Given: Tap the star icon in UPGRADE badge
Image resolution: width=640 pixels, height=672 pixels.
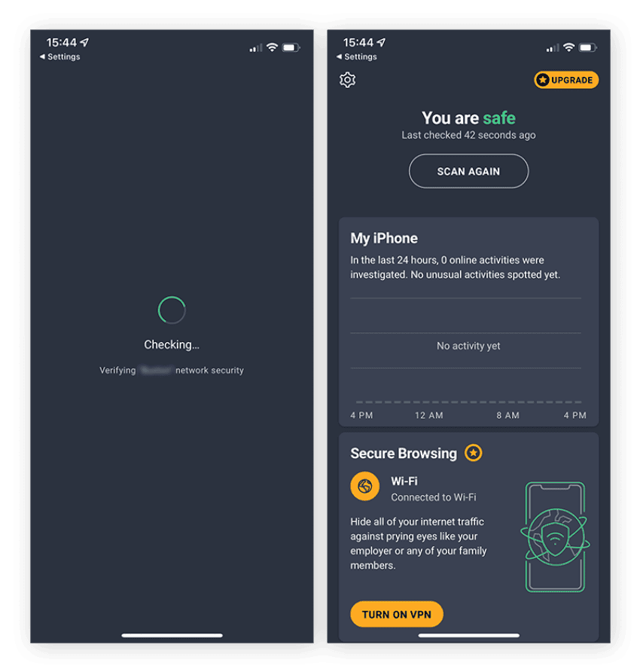Looking at the screenshot, I should [543, 80].
